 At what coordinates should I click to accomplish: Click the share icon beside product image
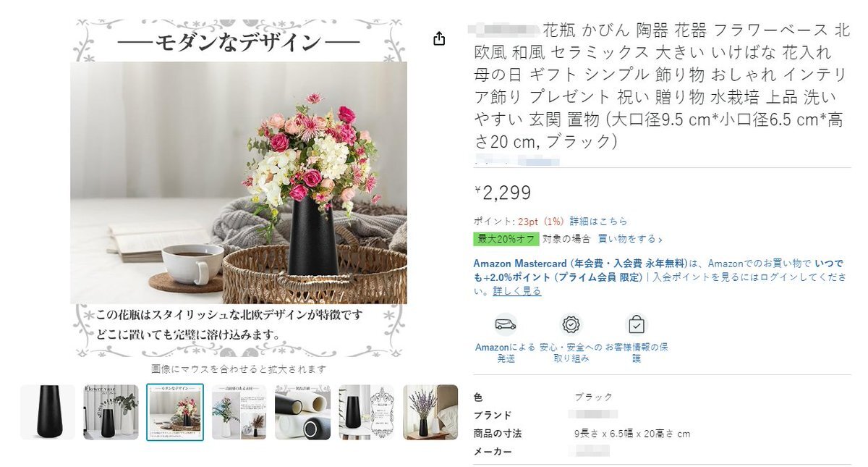[439, 39]
